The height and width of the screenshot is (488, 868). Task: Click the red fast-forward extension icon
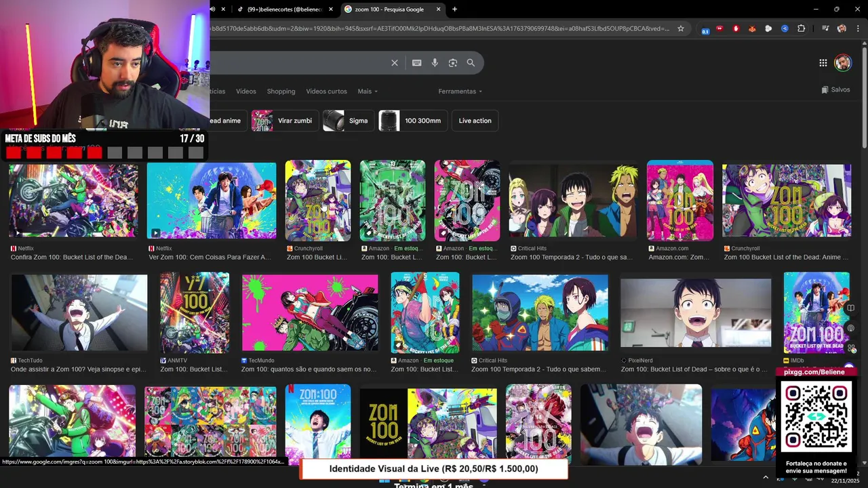click(x=719, y=28)
